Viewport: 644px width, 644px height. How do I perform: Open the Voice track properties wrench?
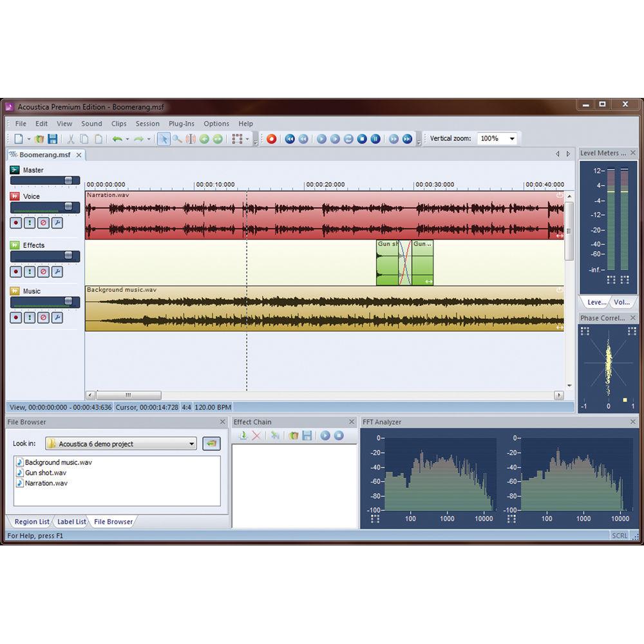tap(57, 222)
